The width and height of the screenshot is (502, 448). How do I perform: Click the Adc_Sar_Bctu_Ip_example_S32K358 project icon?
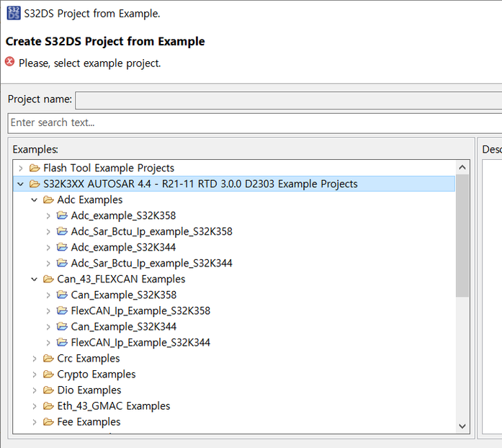tap(62, 231)
